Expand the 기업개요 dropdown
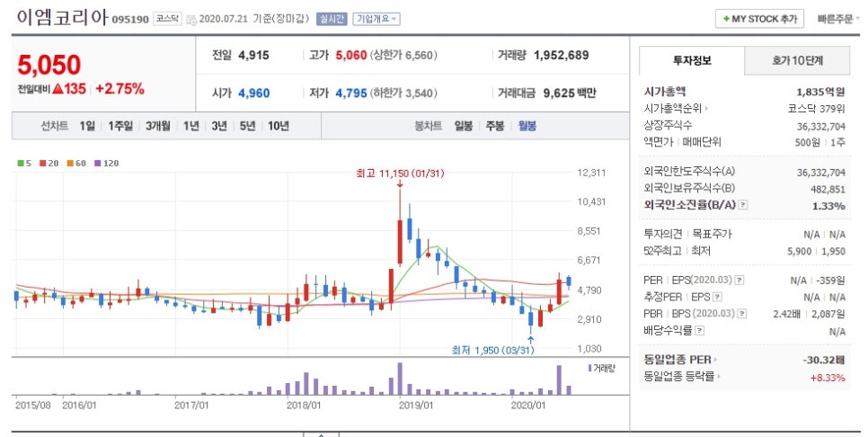The height and width of the screenshot is (437, 868). (x=376, y=19)
